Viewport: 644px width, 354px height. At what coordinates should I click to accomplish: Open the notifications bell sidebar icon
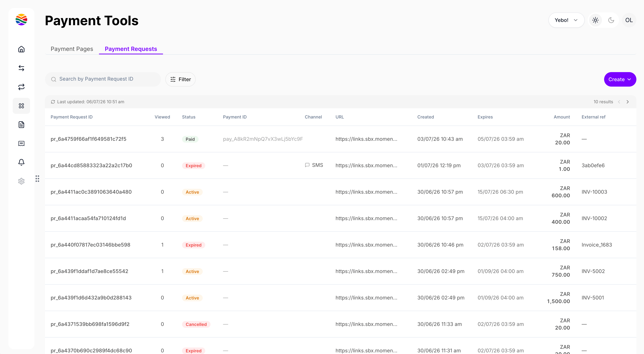click(x=21, y=162)
